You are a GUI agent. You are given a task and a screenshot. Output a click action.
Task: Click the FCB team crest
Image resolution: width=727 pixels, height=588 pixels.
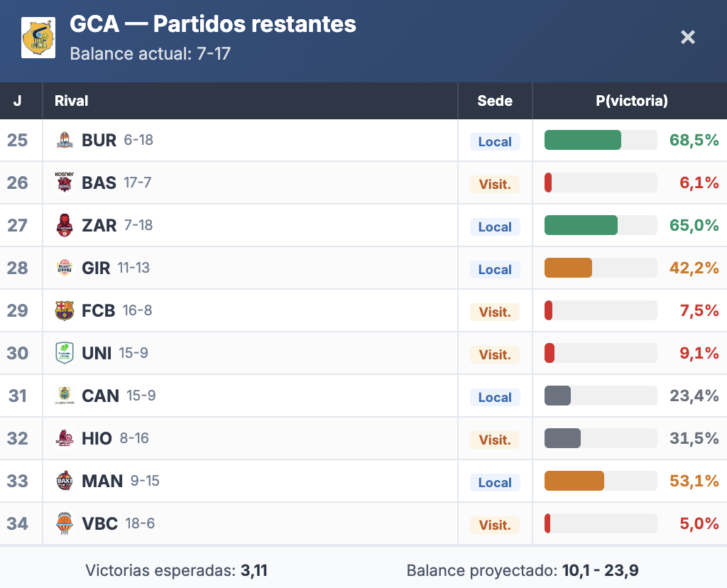[65, 311]
